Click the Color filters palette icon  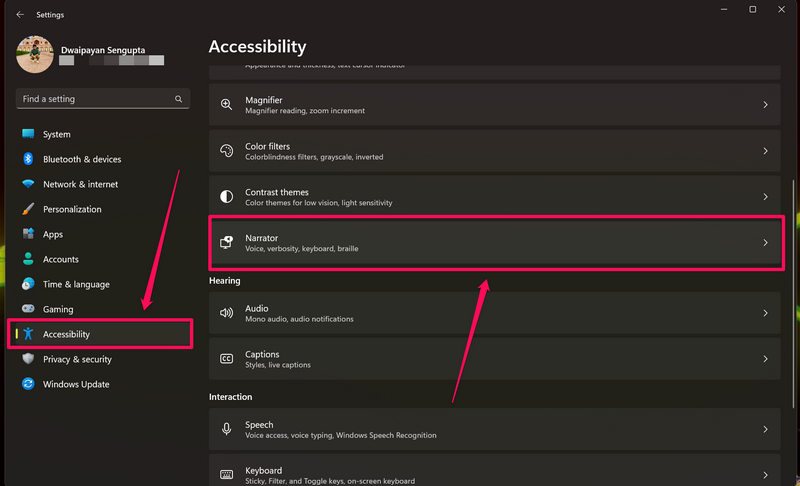coord(226,151)
